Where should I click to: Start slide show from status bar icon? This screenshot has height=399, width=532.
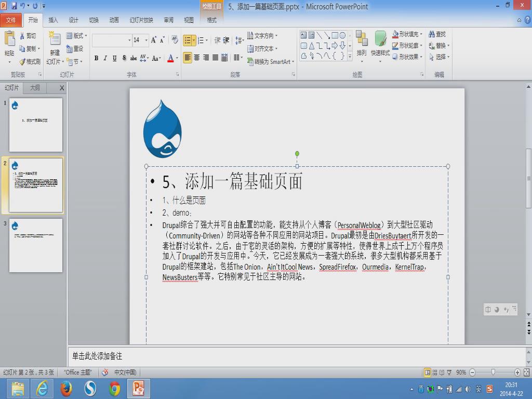449,373
